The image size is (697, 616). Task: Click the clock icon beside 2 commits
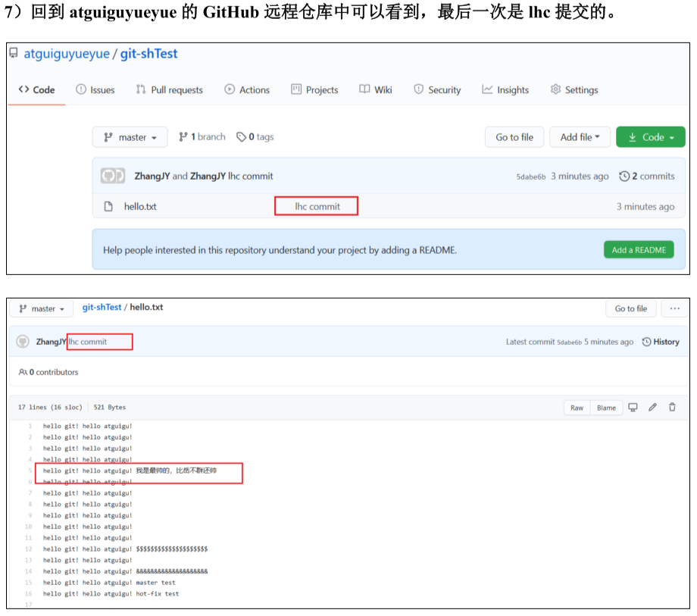click(624, 176)
